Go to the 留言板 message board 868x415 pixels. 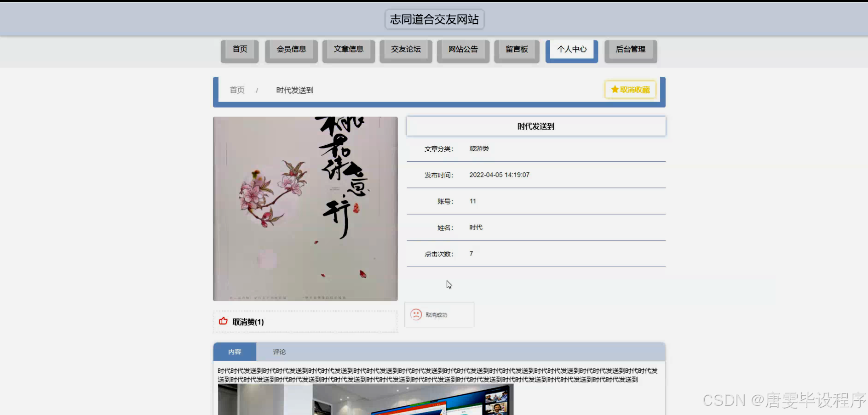click(517, 51)
